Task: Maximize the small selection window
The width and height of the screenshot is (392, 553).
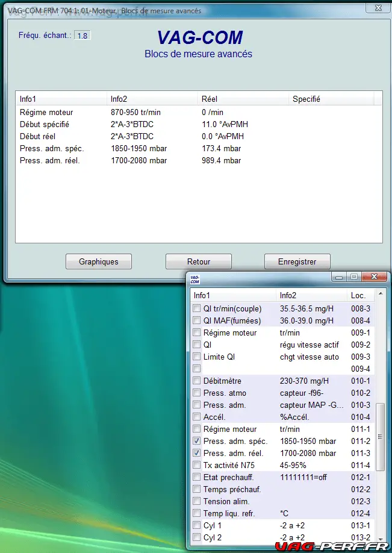Action: tap(354, 277)
